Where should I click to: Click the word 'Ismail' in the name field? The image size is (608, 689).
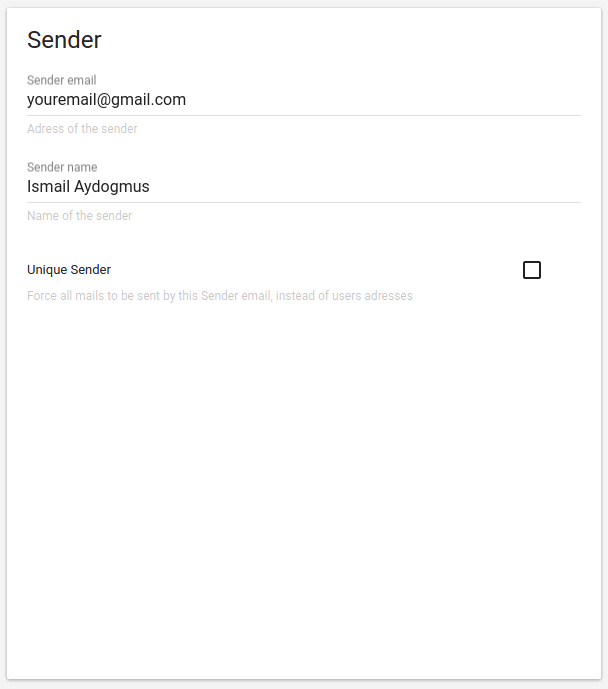pos(48,186)
